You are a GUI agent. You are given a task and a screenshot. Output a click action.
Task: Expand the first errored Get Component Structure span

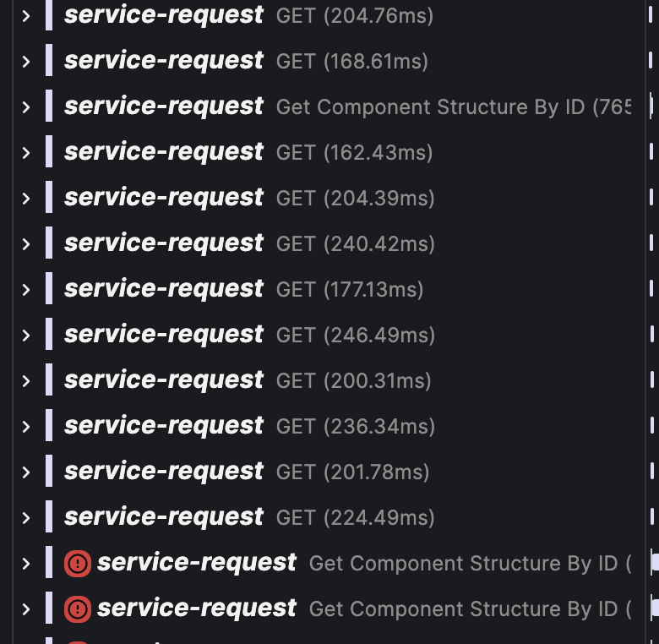pos(26,564)
